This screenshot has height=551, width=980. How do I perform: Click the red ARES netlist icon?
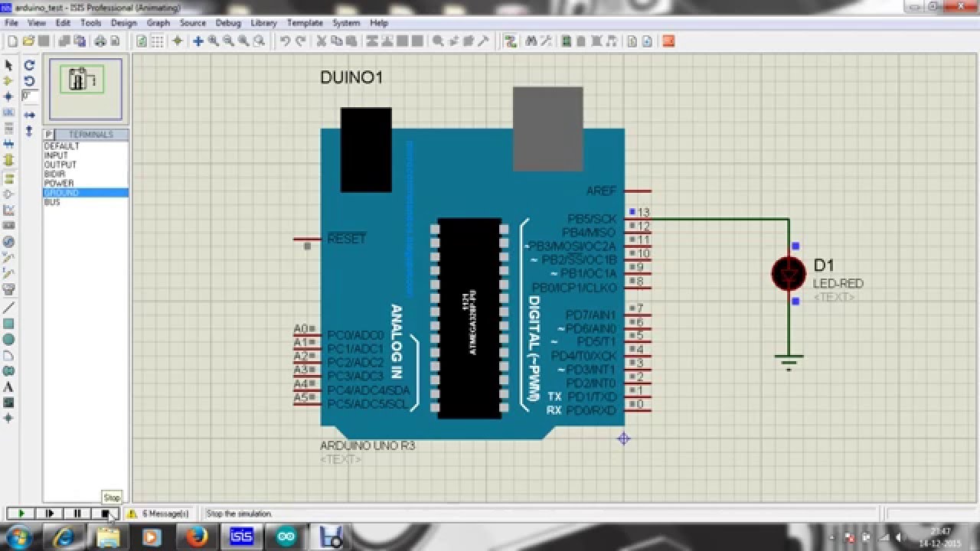coord(668,41)
